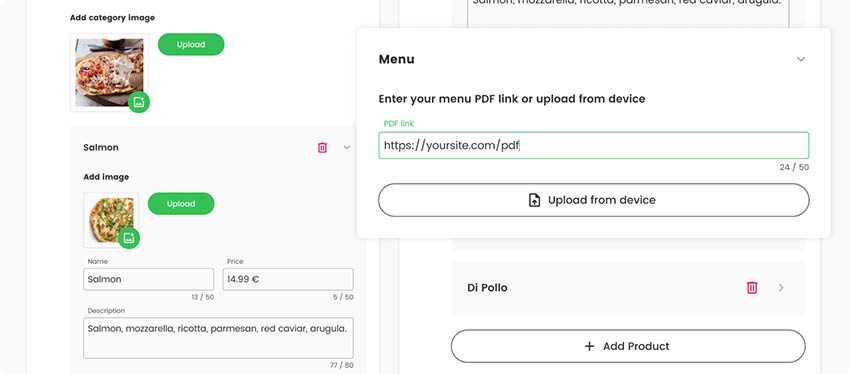The width and height of the screenshot is (850, 374).
Task: Select the category pizza thumbnail
Action: 110,73
